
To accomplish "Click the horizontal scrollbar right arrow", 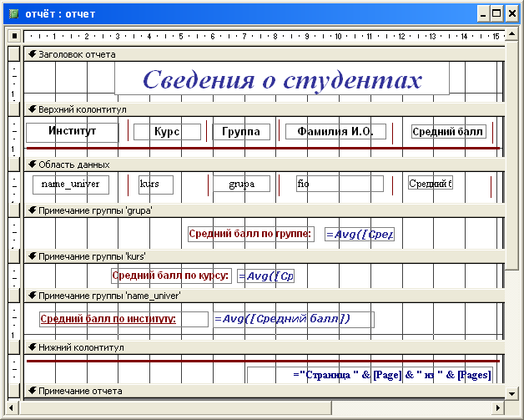I will pos(498,407).
